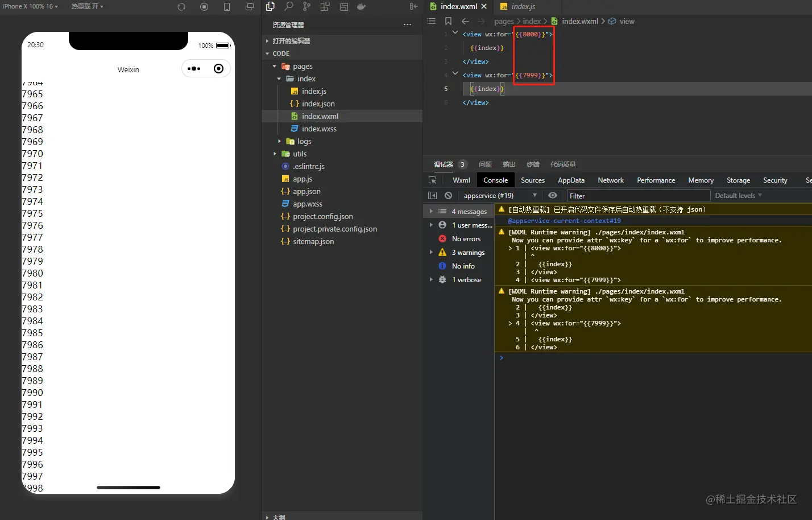Click the bookmark icon in the breadcrumb bar
Image resolution: width=812 pixels, height=520 pixels.
(448, 21)
